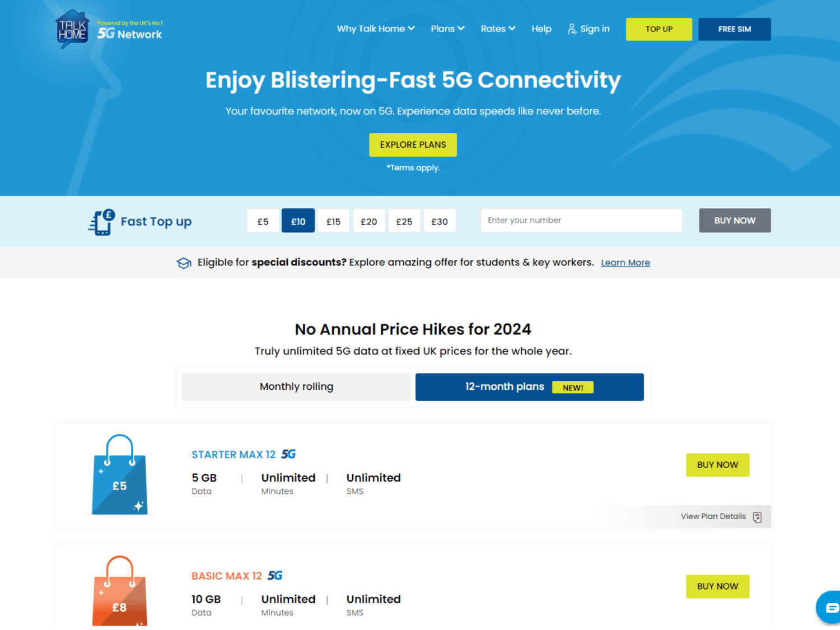Click the Explore Plans button

[x=413, y=144]
